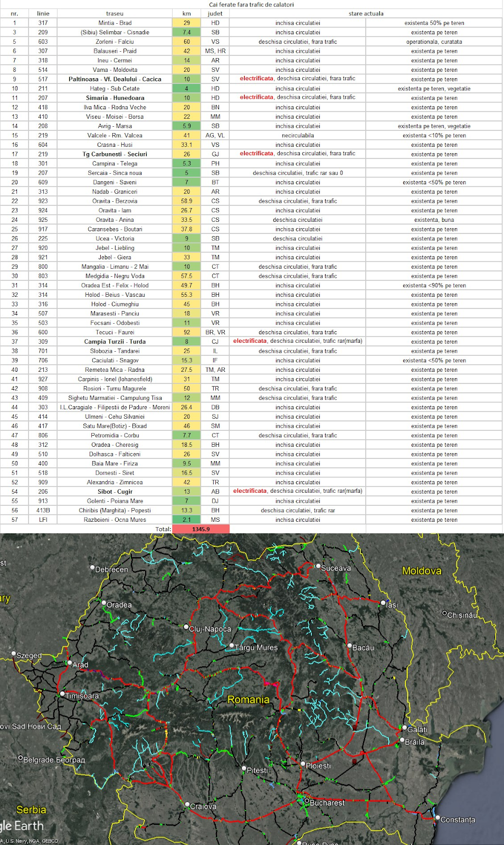Image resolution: width=504 pixels, height=845 pixels.
Task: Select the Bucharest city marker
Action: 306,801
